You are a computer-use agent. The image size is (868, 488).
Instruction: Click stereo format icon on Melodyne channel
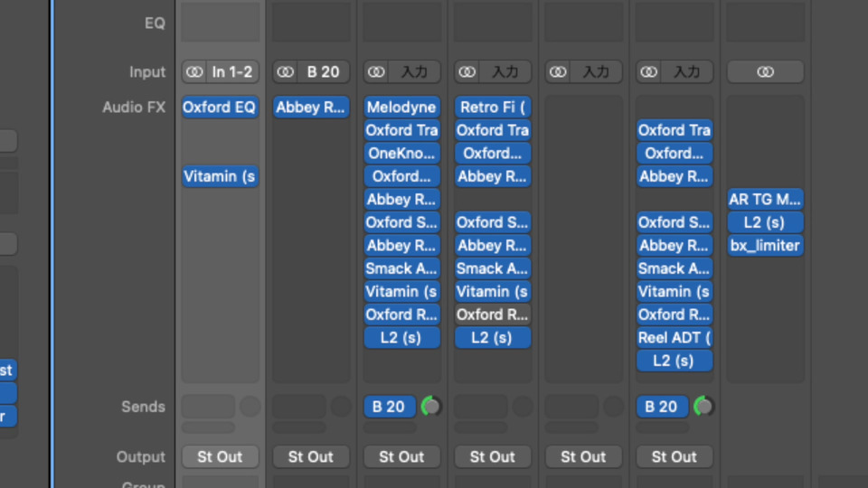click(x=376, y=72)
